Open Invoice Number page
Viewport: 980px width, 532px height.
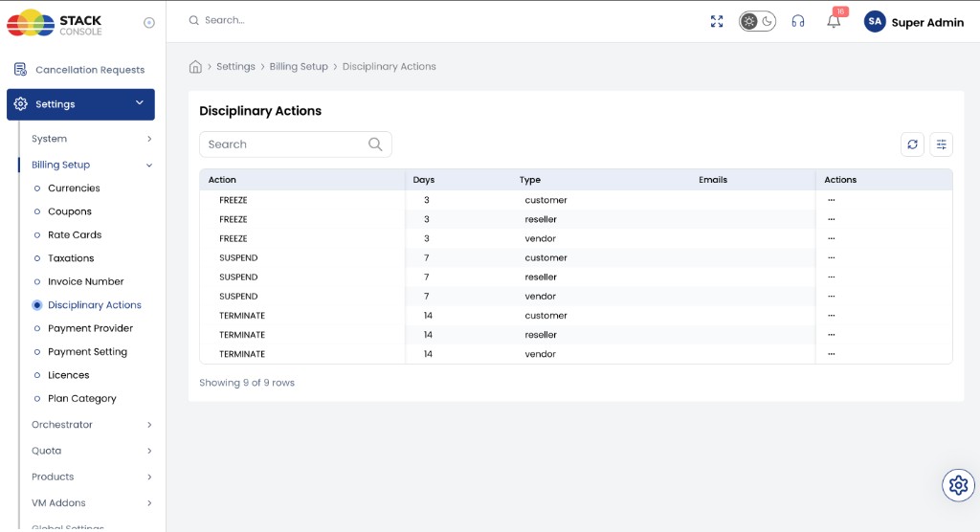pos(86,281)
